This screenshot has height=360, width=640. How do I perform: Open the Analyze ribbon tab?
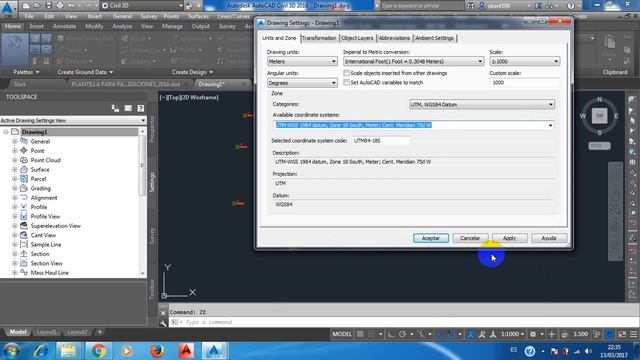122,26
